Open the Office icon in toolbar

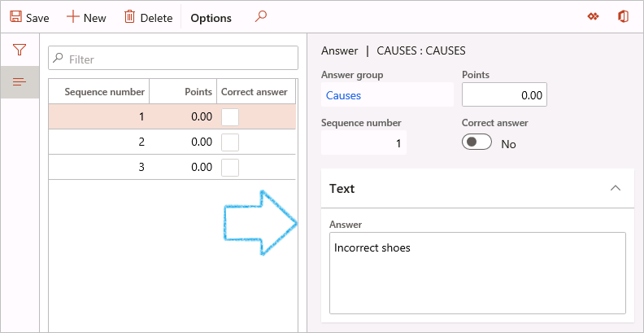(x=623, y=17)
